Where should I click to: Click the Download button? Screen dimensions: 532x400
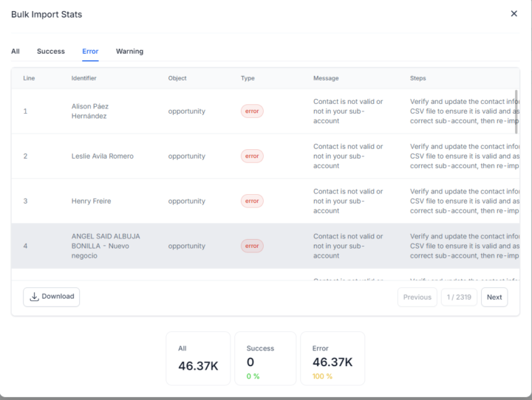pos(52,297)
